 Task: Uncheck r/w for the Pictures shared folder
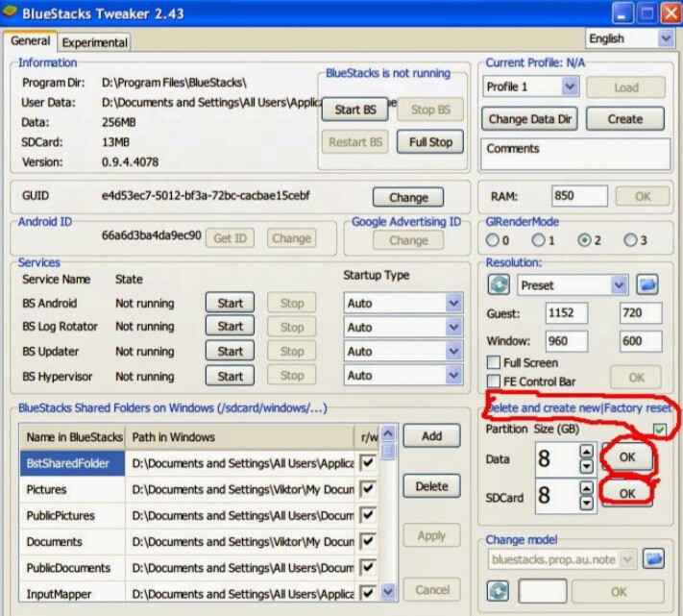[x=367, y=489]
